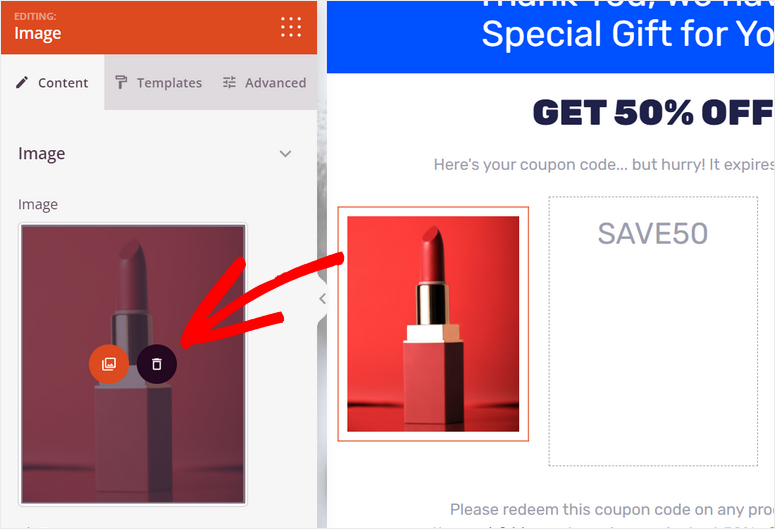775x529 pixels.
Task: Collapse the sidebar with the left arrow handle
Action: click(x=322, y=299)
